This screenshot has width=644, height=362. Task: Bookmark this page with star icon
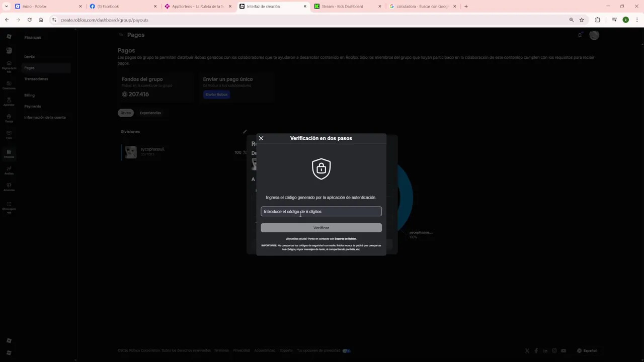click(582, 20)
